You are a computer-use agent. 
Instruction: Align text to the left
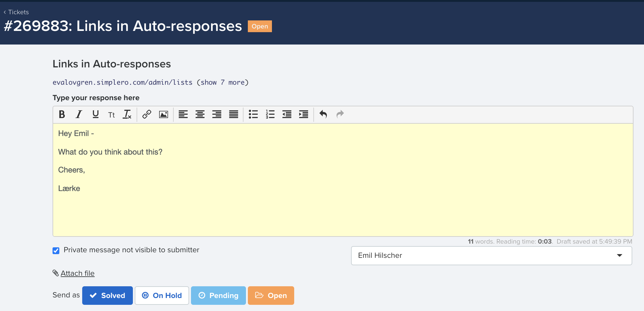(x=183, y=114)
